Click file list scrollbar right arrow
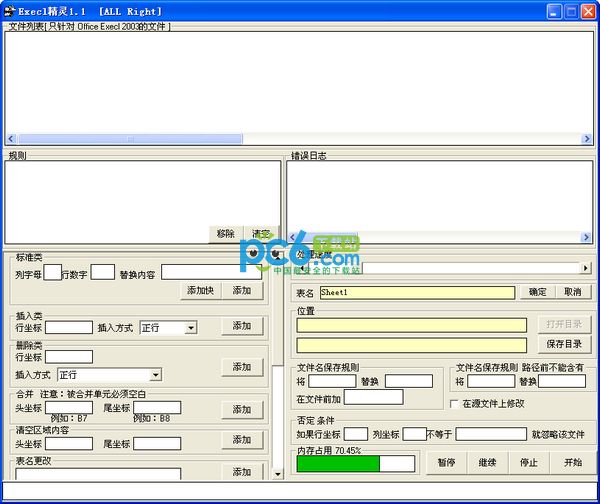This screenshot has height=504, width=600. click(x=586, y=139)
